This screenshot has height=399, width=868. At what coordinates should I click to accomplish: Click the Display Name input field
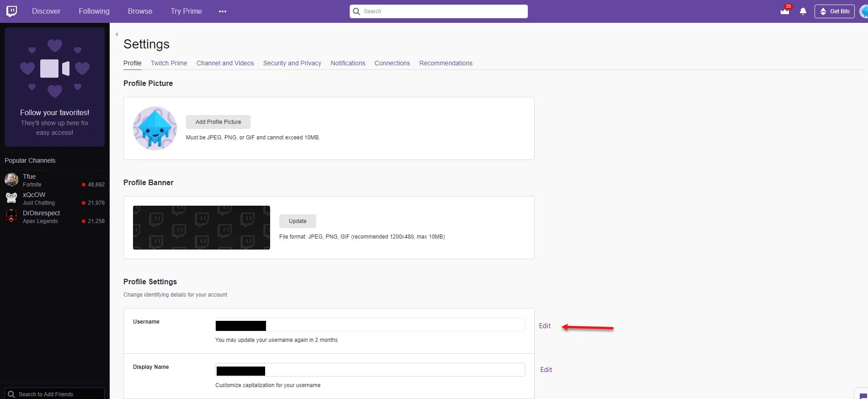(x=370, y=370)
